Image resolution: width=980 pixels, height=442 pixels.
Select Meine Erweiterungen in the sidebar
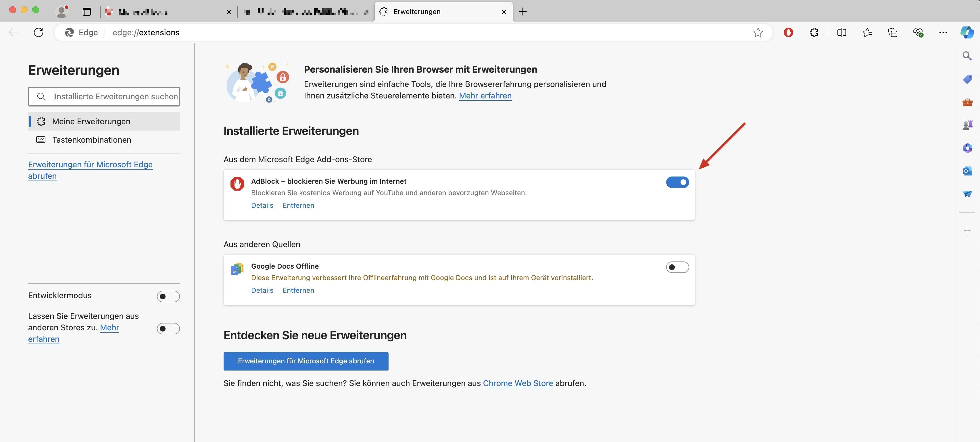click(91, 122)
